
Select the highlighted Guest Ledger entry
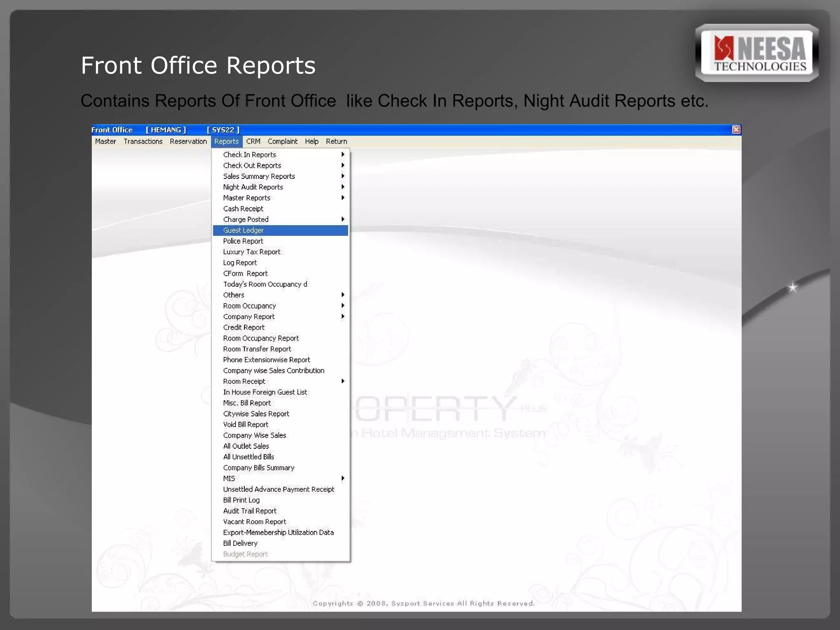281,231
